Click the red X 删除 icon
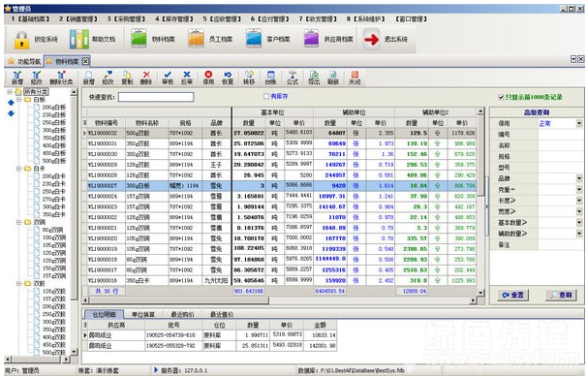 click(146, 78)
